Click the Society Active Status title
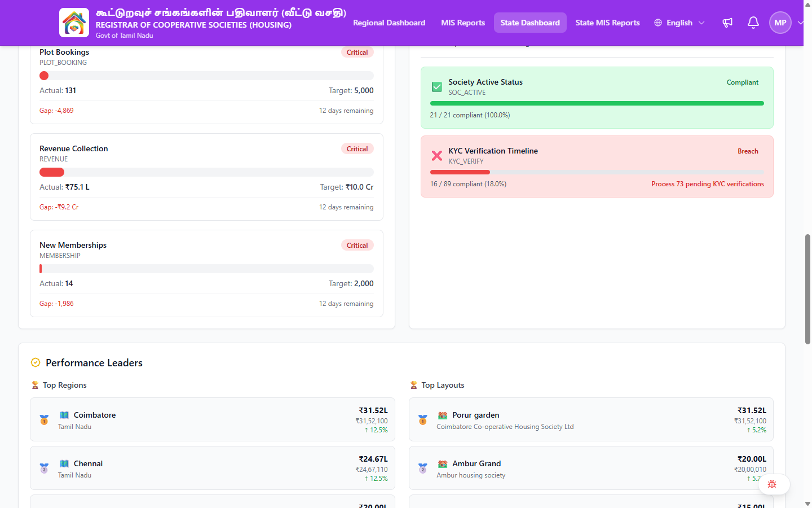 point(486,82)
